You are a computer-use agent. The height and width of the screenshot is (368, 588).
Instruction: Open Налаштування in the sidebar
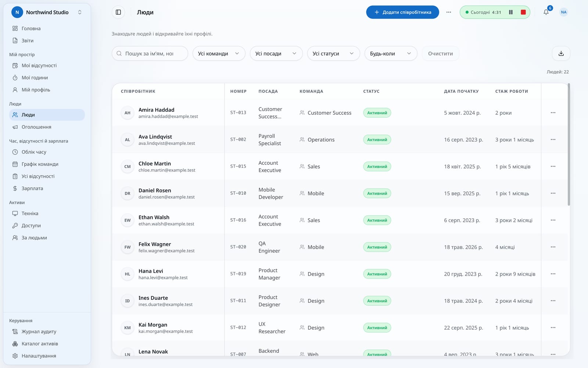(47, 356)
